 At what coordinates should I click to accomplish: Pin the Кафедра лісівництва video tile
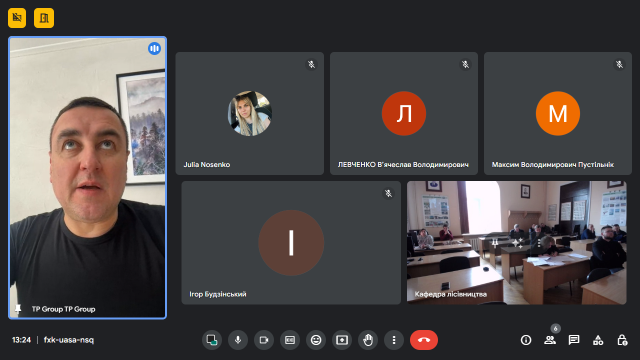click(495, 243)
